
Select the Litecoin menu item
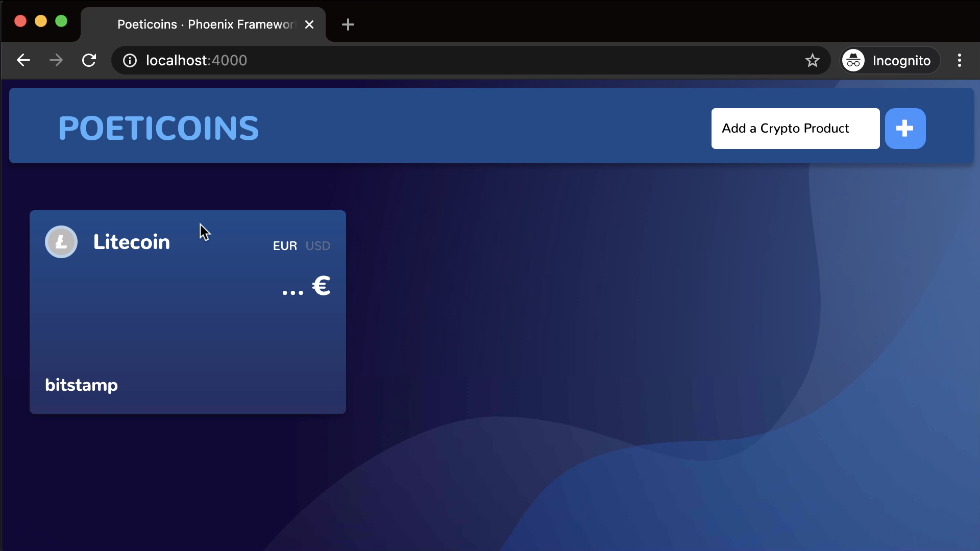132,241
